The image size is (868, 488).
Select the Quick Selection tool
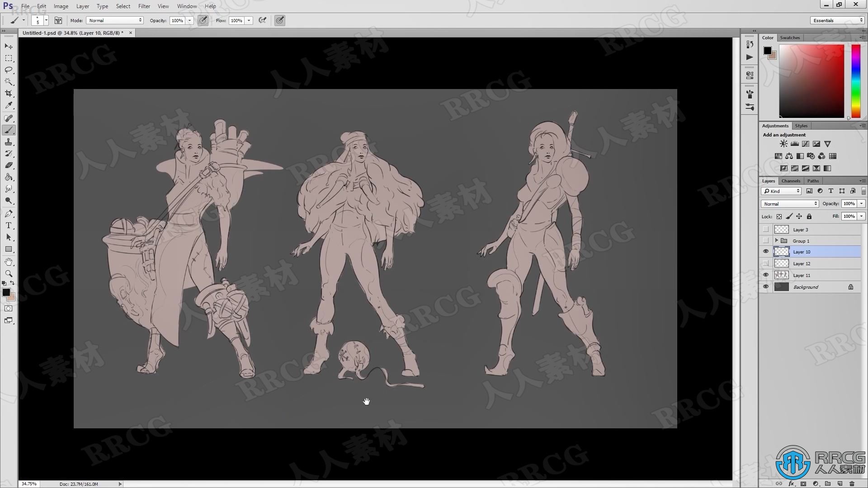coord(9,82)
